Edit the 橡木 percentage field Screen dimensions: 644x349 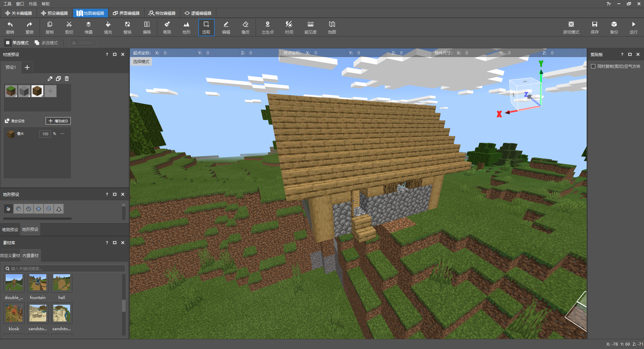coord(45,134)
